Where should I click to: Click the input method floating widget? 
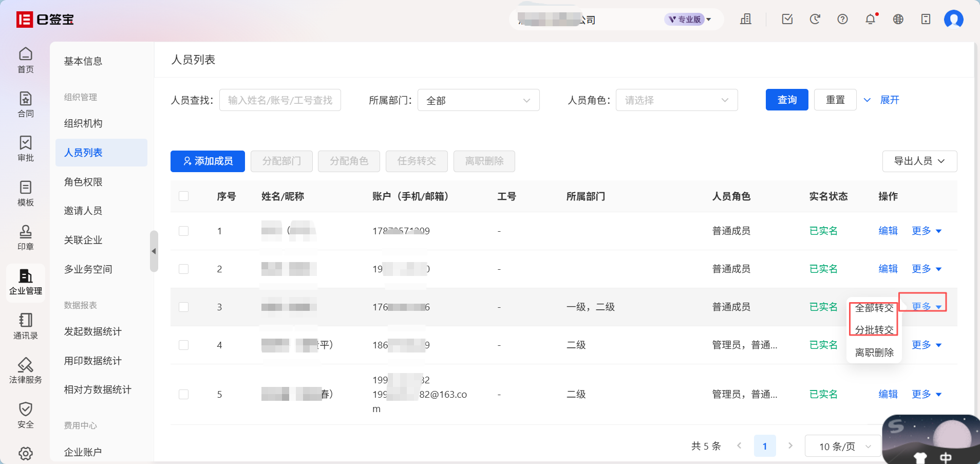tap(931, 439)
